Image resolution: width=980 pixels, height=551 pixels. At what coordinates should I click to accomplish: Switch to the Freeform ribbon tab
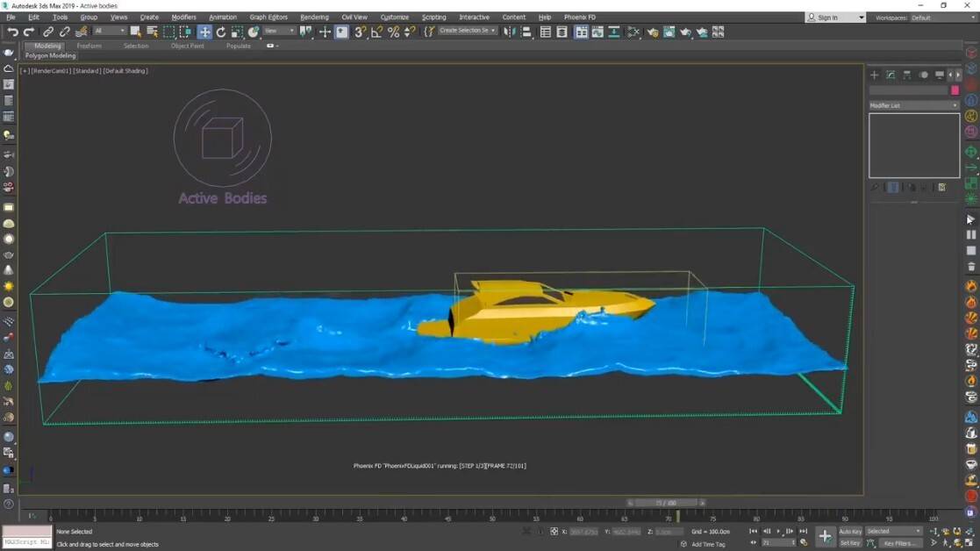(x=89, y=46)
